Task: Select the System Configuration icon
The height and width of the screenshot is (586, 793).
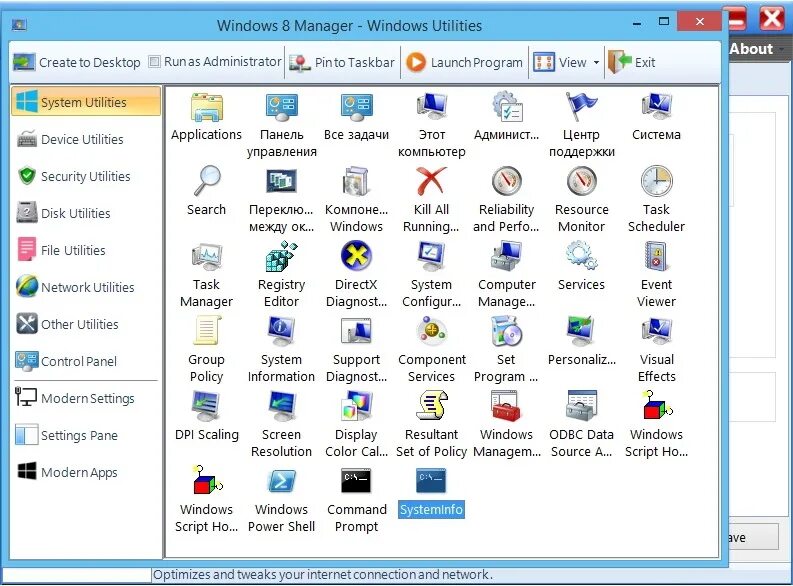Action: coord(431,256)
